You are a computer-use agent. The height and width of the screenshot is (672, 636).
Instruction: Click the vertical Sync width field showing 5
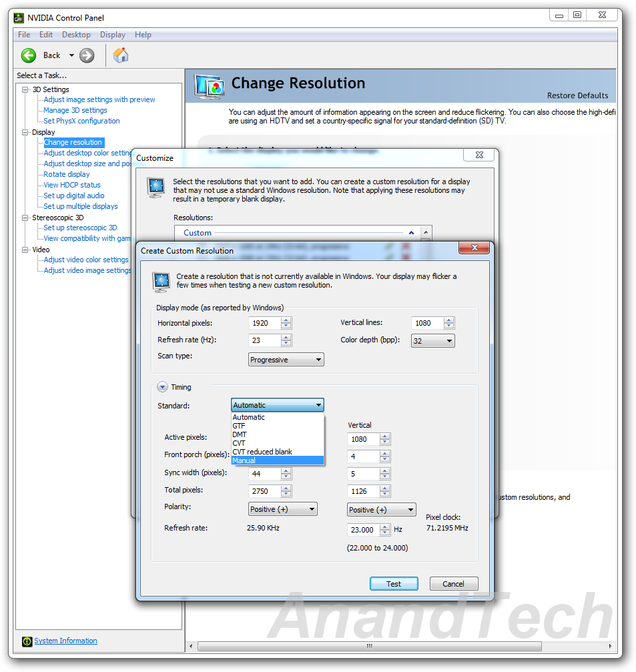(363, 474)
